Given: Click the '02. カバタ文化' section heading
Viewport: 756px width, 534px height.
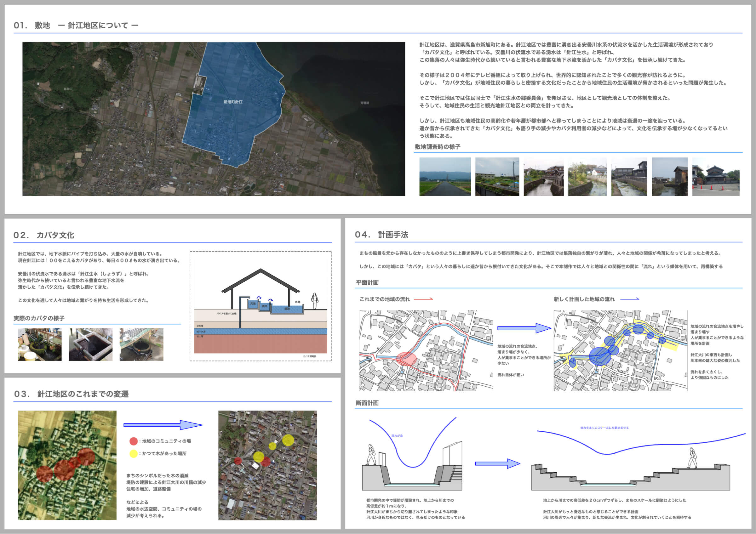Looking at the screenshot, I should coord(44,235).
